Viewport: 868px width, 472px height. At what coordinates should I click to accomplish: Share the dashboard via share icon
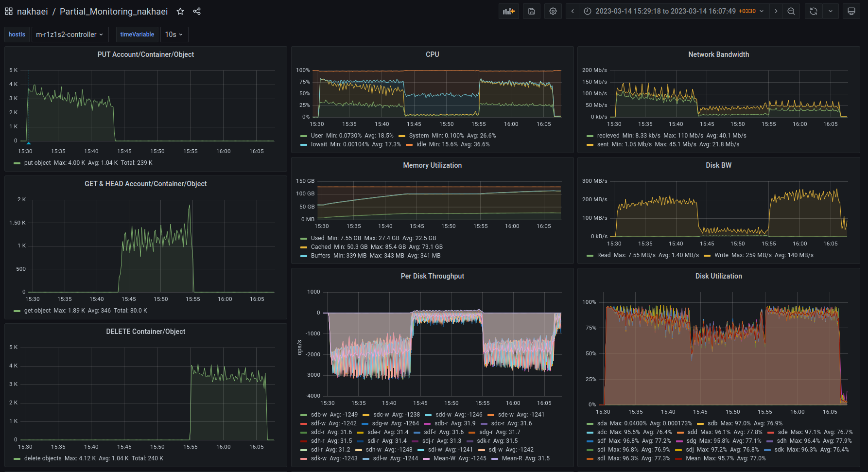pyautogui.click(x=197, y=11)
